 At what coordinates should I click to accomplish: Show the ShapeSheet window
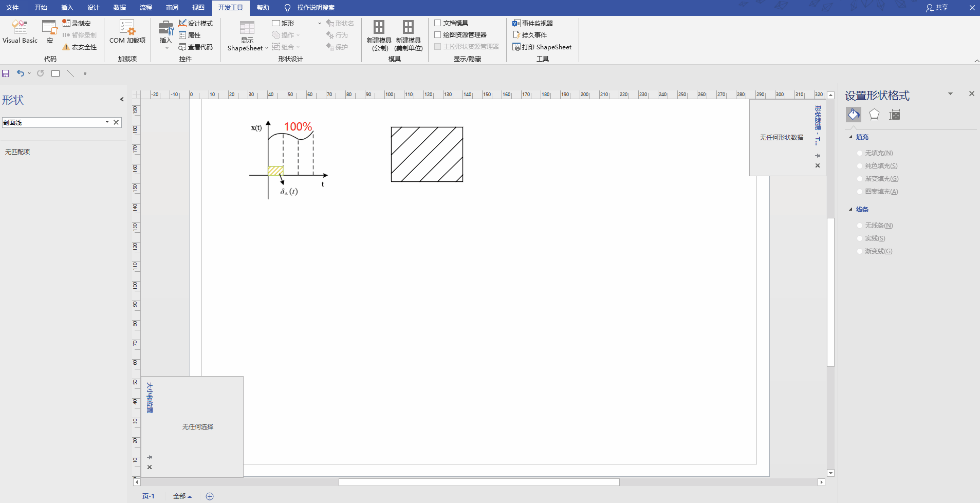tap(247, 36)
